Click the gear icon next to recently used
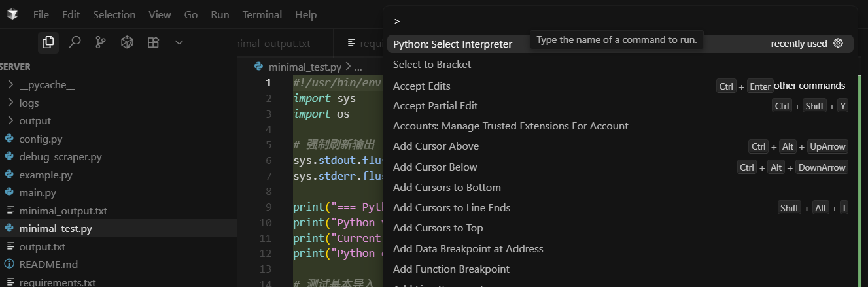This screenshot has width=868, height=287. tap(838, 44)
